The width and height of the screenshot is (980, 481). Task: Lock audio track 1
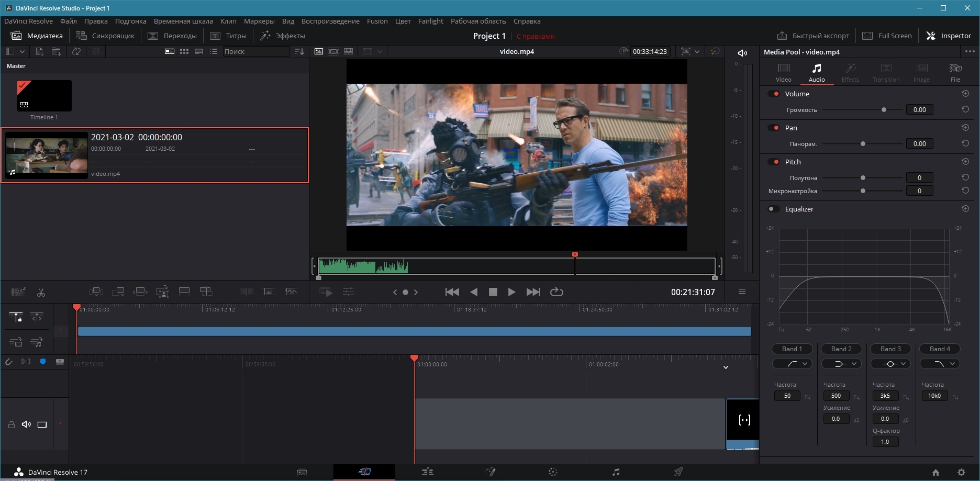coord(11,424)
